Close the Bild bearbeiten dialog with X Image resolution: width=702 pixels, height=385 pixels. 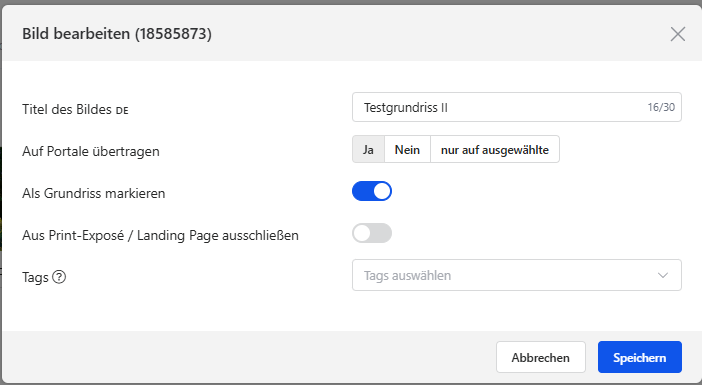tap(677, 34)
